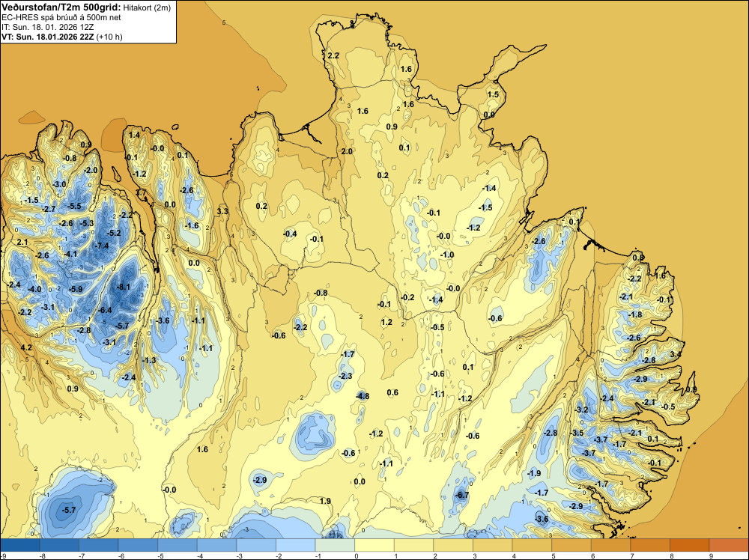Click legend swatch between 8 and 9
Screen dimensions: 749x560
(x=689, y=545)
